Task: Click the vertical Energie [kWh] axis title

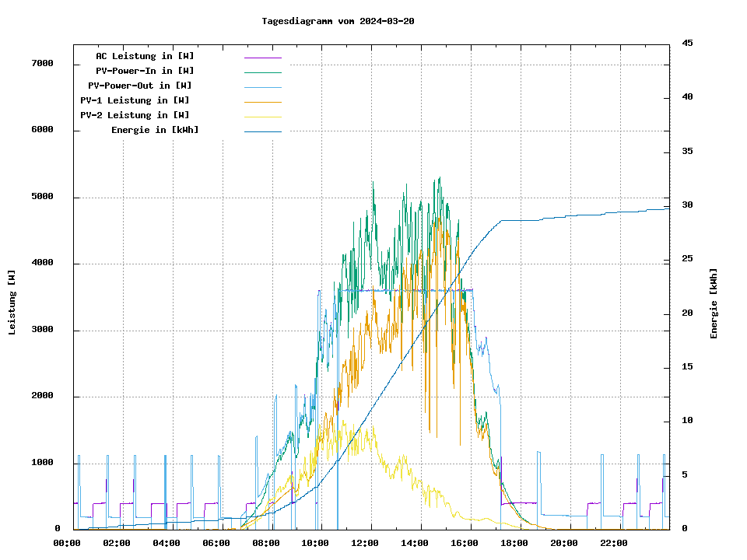Action: pos(714,303)
